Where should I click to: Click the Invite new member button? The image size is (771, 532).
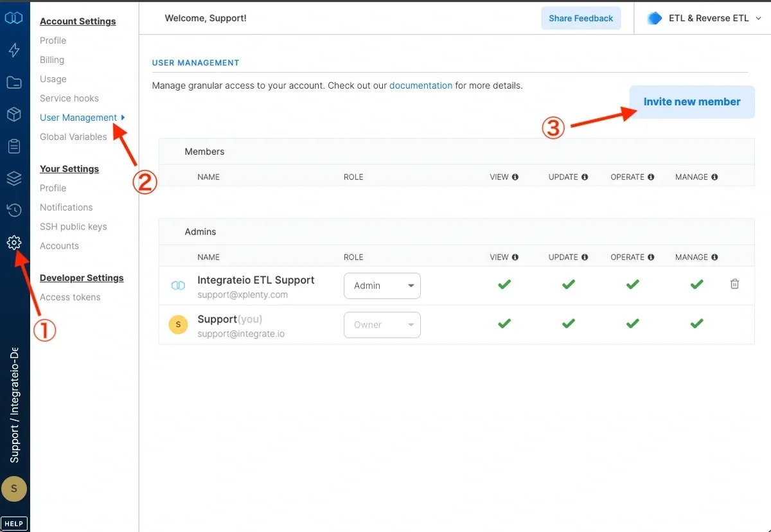click(691, 102)
